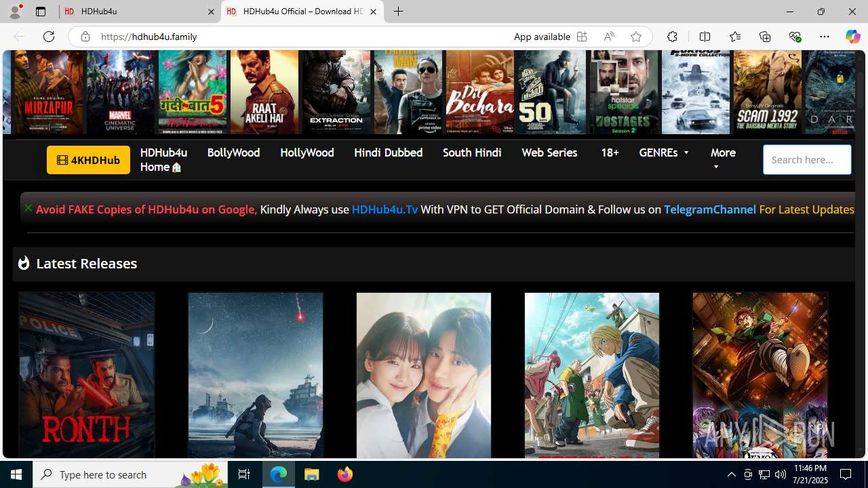Open Task View on taskbar
The width and height of the screenshot is (868, 488).
(244, 474)
